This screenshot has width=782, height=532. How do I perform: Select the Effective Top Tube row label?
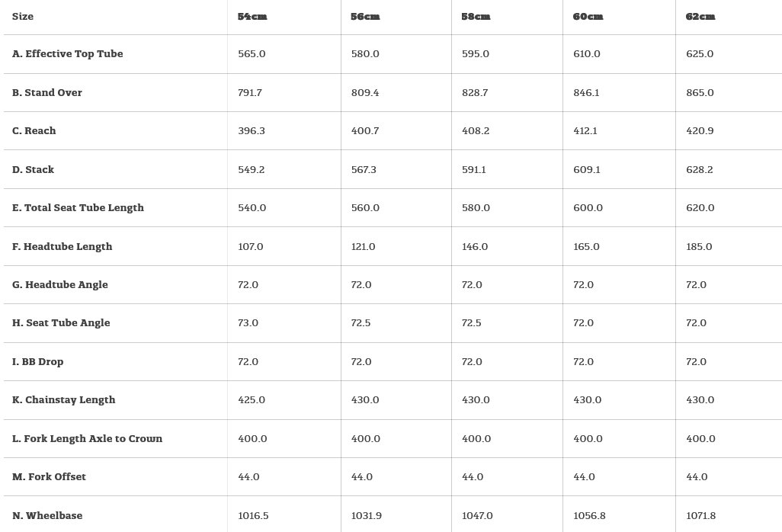[68, 54]
